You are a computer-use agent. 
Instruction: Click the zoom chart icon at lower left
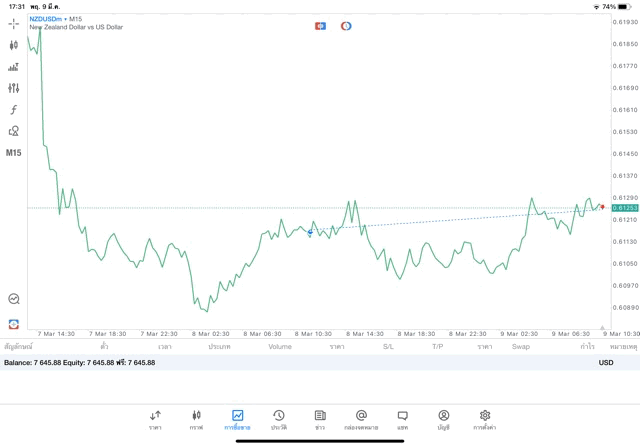13,299
